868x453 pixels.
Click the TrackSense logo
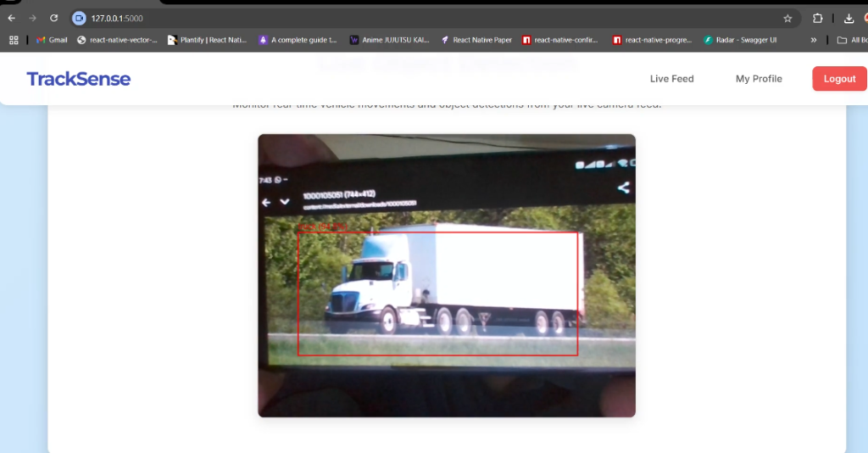point(79,79)
